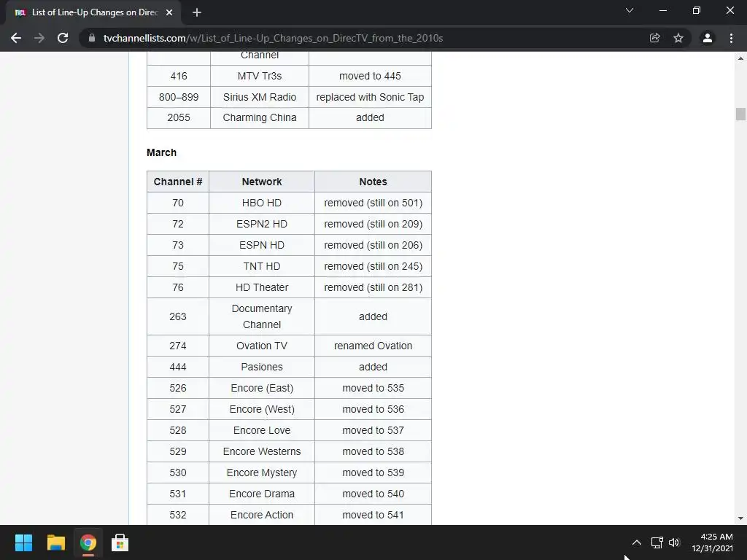Viewport: 747px width, 560px height.
Task: Close the Line-Up Changes tab
Action: [x=169, y=13]
